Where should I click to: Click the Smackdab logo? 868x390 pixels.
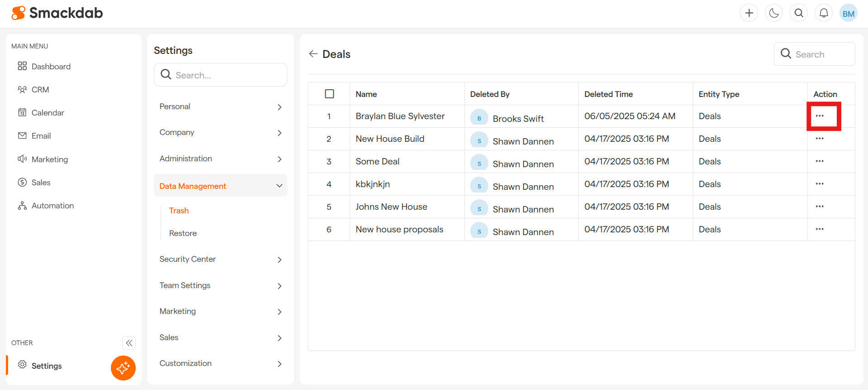coord(57,13)
